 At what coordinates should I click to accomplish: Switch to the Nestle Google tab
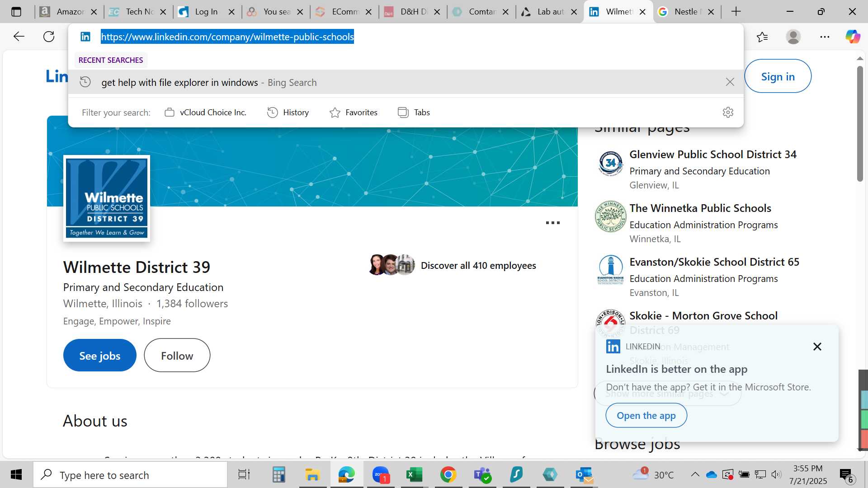687,12
